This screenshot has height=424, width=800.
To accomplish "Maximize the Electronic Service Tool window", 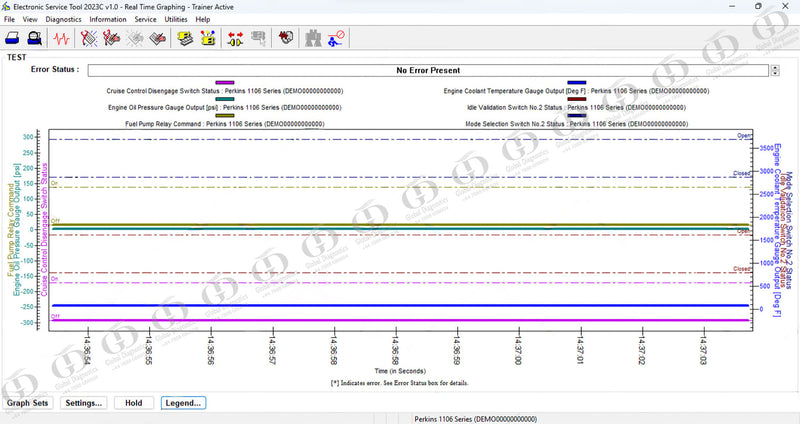I will [758, 7].
